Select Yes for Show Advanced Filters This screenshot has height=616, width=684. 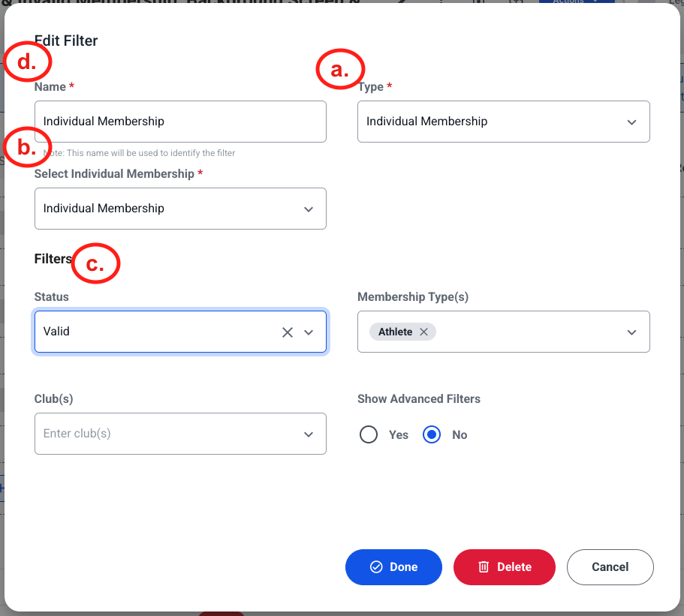[369, 434]
